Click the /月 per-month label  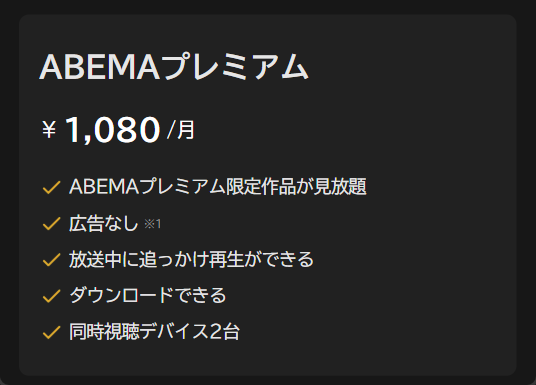[x=180, y=130]
